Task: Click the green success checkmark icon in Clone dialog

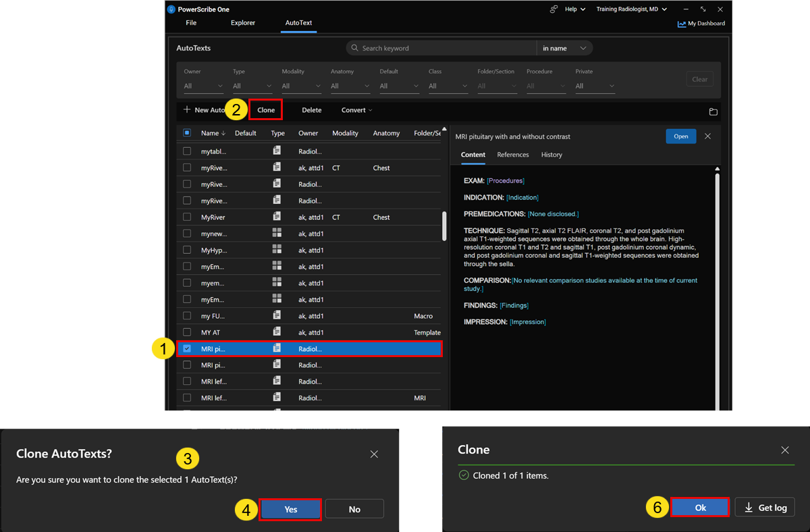Action: 464,475
